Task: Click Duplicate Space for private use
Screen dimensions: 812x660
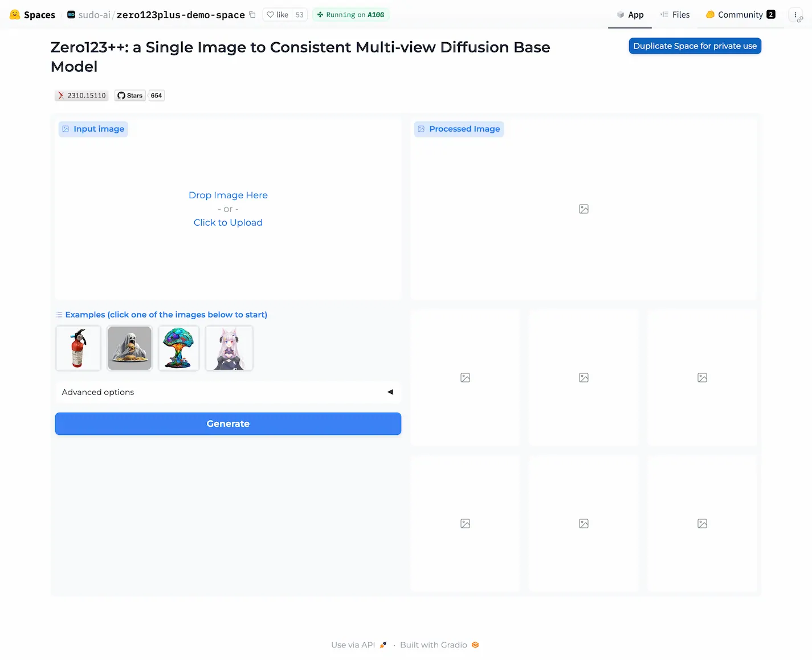Action: click(695, 46)
